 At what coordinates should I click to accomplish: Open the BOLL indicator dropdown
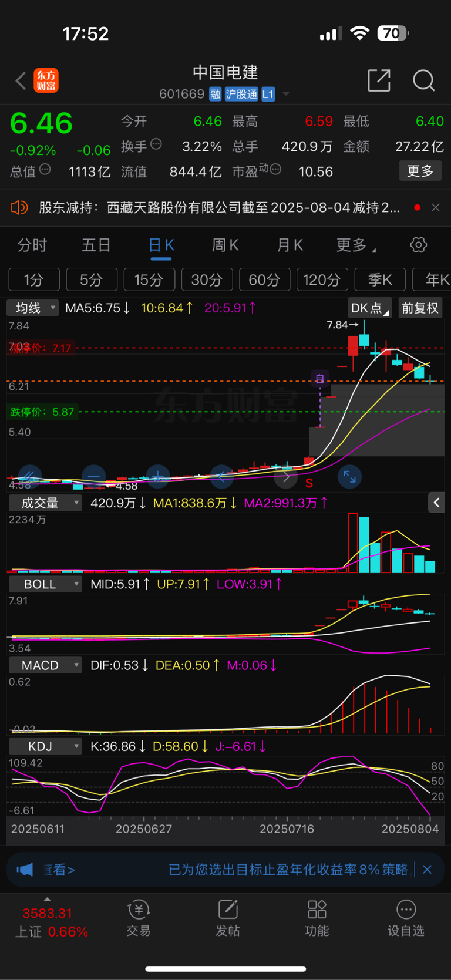[x=45, y=584]
